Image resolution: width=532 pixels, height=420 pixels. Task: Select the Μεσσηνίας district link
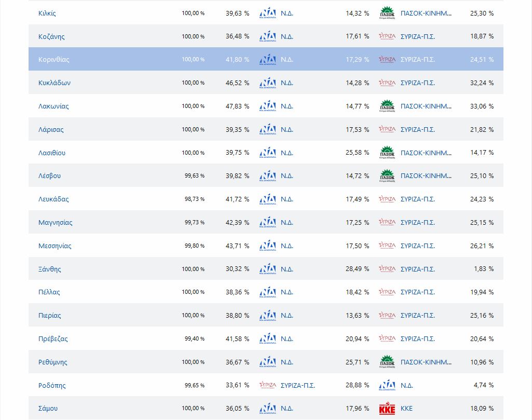tap(54, 246)
